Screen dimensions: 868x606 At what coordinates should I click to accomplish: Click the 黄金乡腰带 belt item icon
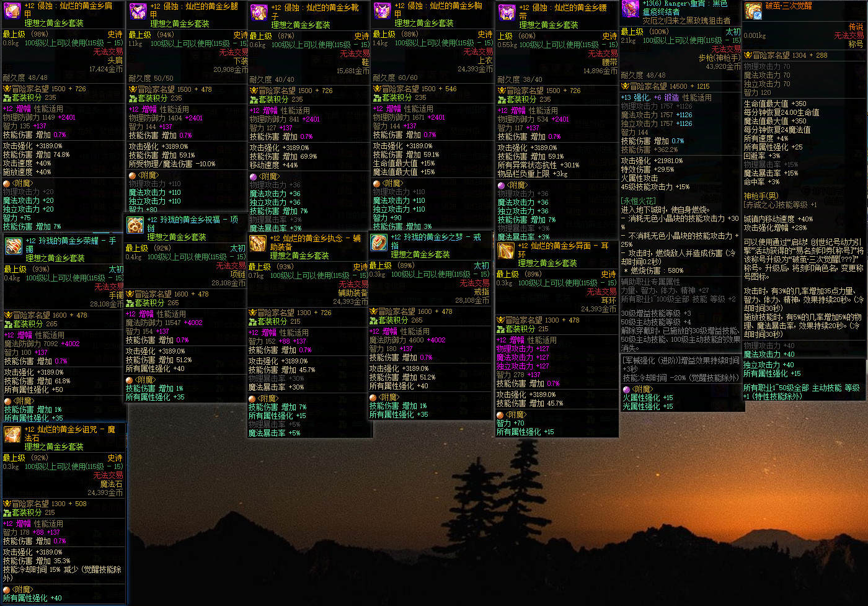pyautogui.click(x=507, y=12)
